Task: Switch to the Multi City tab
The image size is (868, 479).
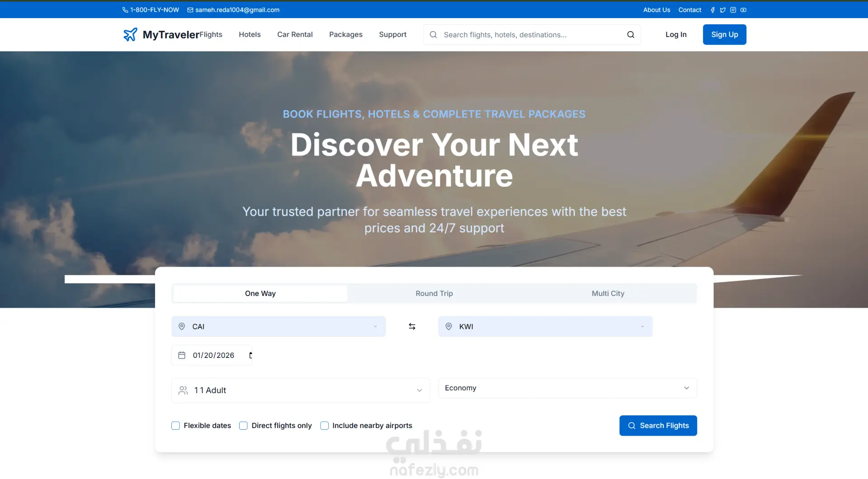Action: [x=608, y=294]
